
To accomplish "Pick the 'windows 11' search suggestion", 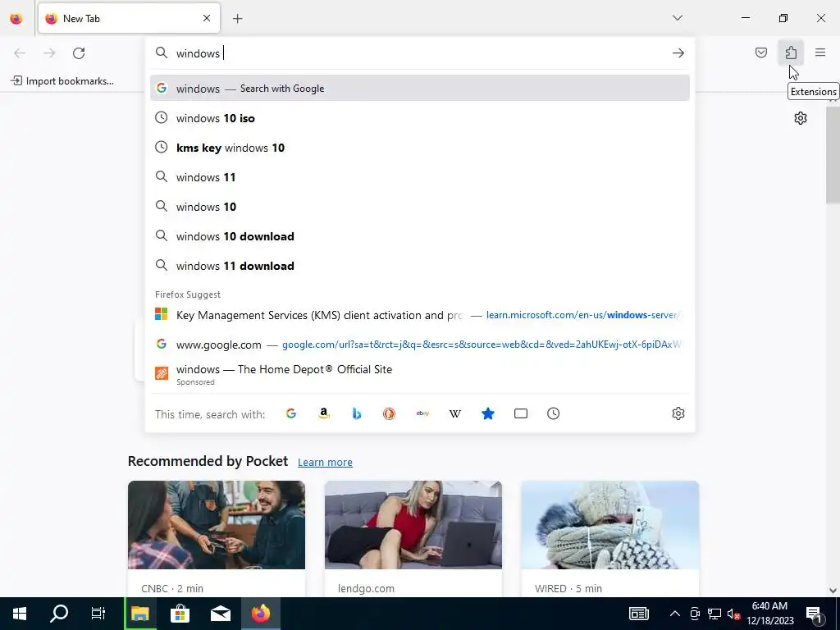I will point(419,177).
